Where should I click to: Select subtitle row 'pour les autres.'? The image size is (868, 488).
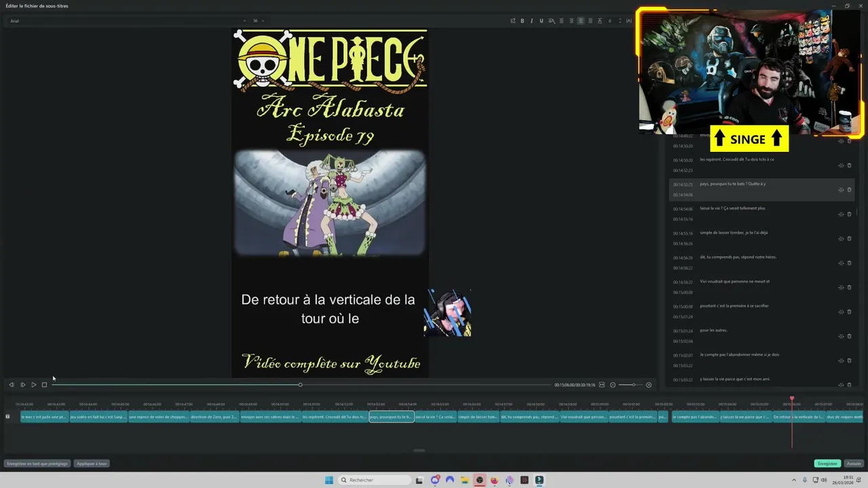(x=761, y=336)
